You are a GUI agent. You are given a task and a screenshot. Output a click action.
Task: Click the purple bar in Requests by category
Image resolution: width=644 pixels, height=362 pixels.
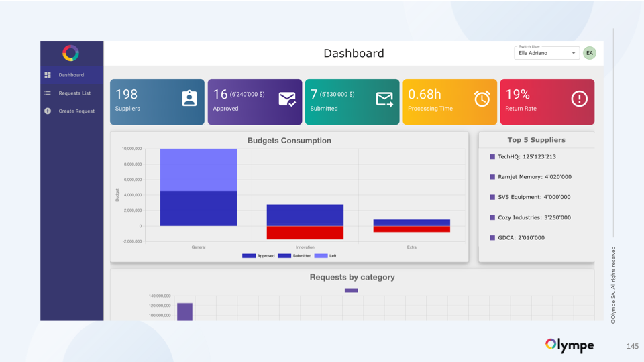185,312
